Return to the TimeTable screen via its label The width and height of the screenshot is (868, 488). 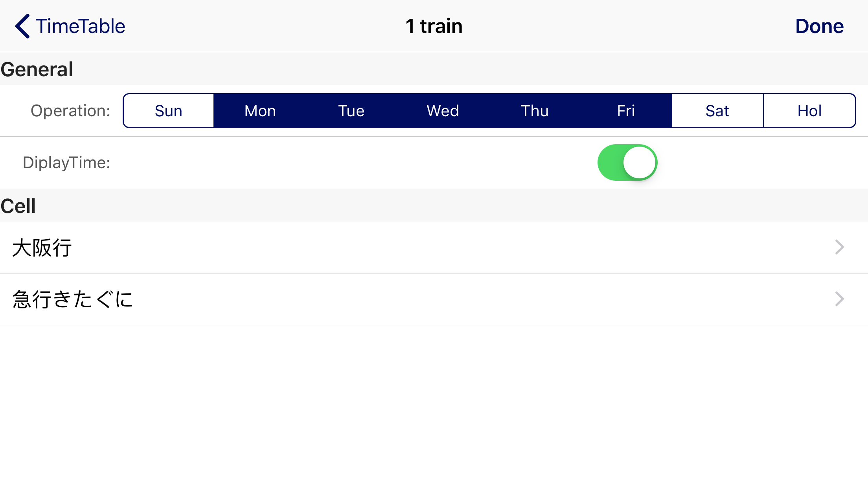(80, 26)
